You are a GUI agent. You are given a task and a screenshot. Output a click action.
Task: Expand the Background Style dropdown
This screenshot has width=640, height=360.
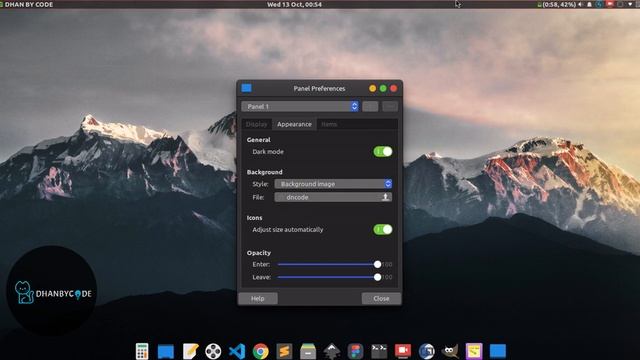[x=333, y=184]
